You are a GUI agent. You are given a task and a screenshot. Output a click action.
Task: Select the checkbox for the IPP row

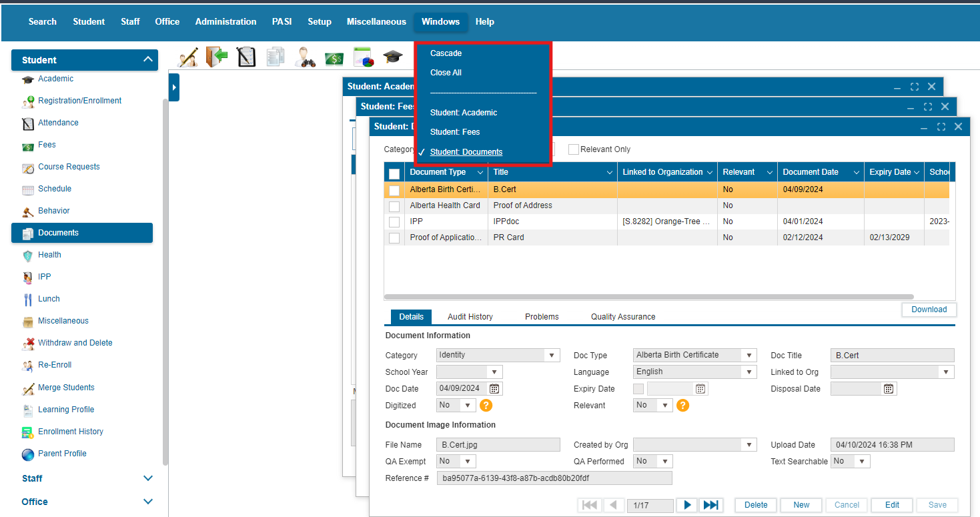tap(394, 221)
